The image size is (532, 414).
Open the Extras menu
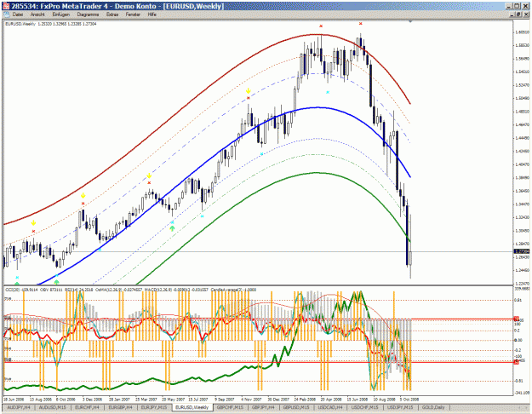click(112, 14)
